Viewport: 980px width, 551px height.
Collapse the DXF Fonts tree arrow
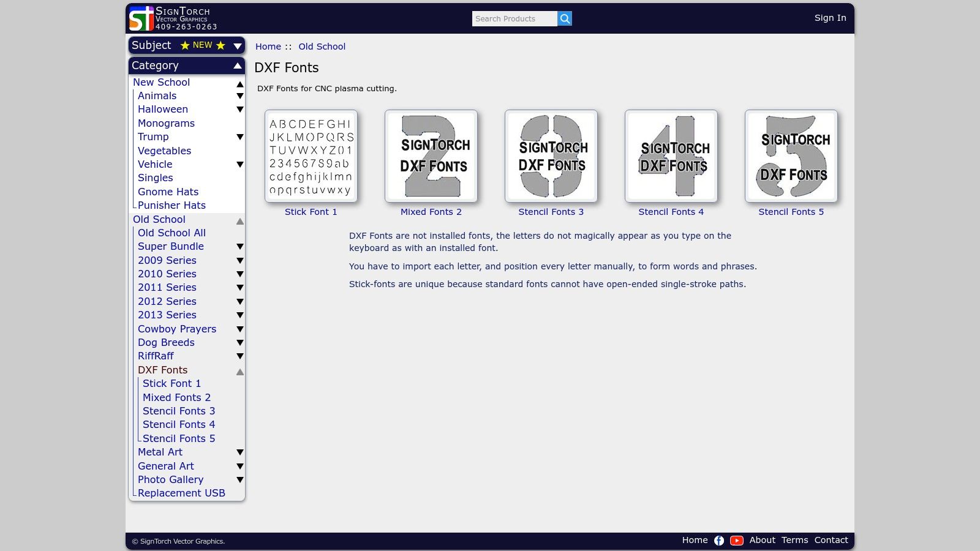(240, 372)
